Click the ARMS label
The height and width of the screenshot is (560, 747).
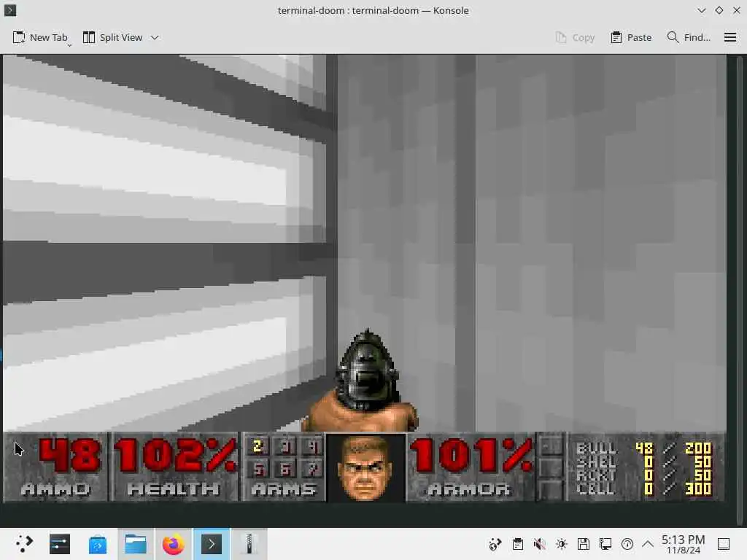coord(284,489)
